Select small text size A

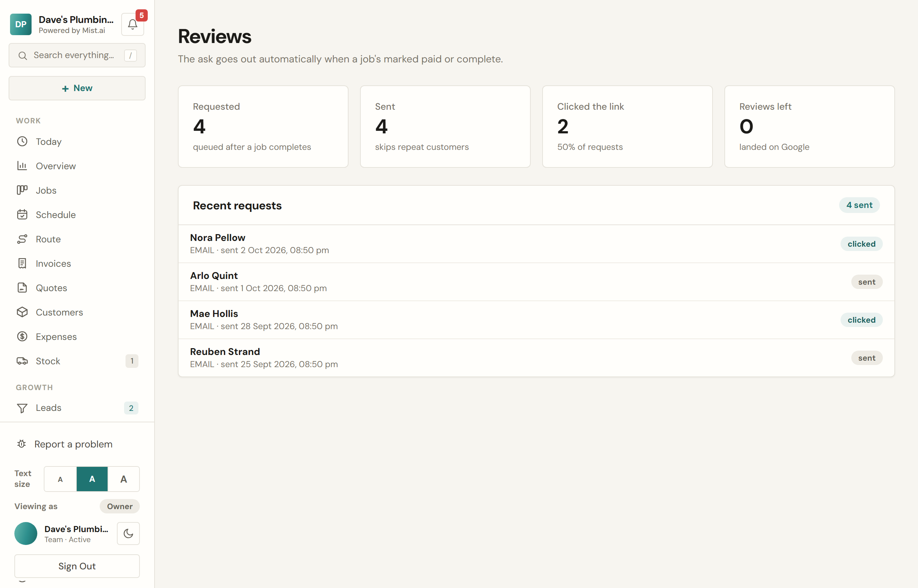coord(60,479)
